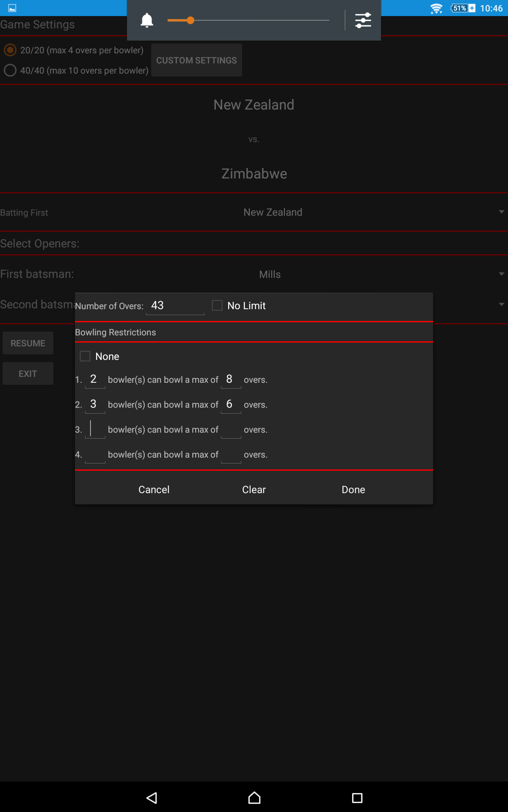Screen dimensions: 508x812
Task: Open the volume settings sliders icon
Action: pos(363,20)
